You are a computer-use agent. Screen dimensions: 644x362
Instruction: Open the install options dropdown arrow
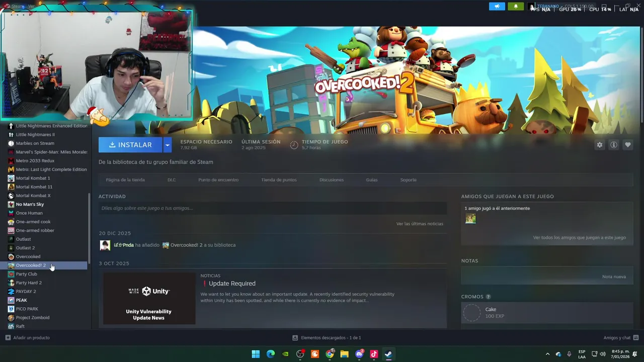pos(167,145)
